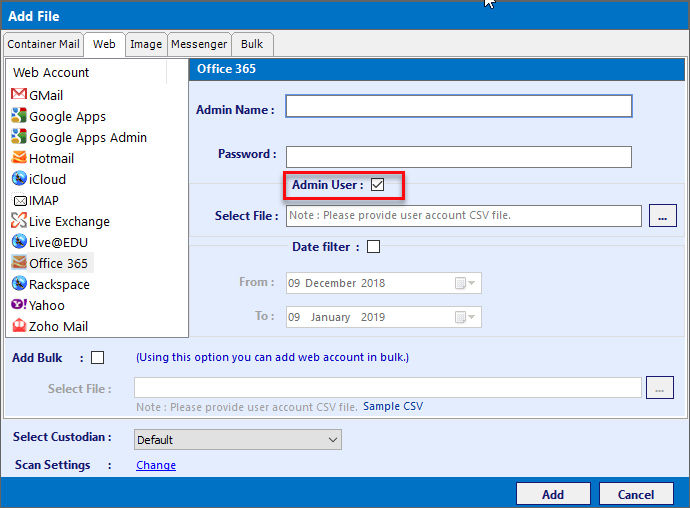
Task: Click the To date field value
Action: (x=337, y=317)
